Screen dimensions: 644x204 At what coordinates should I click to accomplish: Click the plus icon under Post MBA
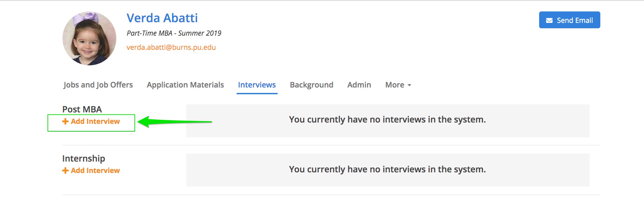(65, 122)
